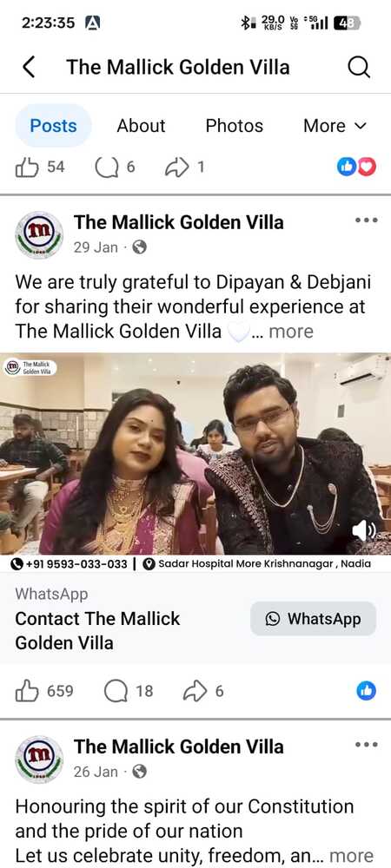The height and width of the screenshot is (868, 391).
Task: View blue like reaction on 659-like post
Action: 366,691
